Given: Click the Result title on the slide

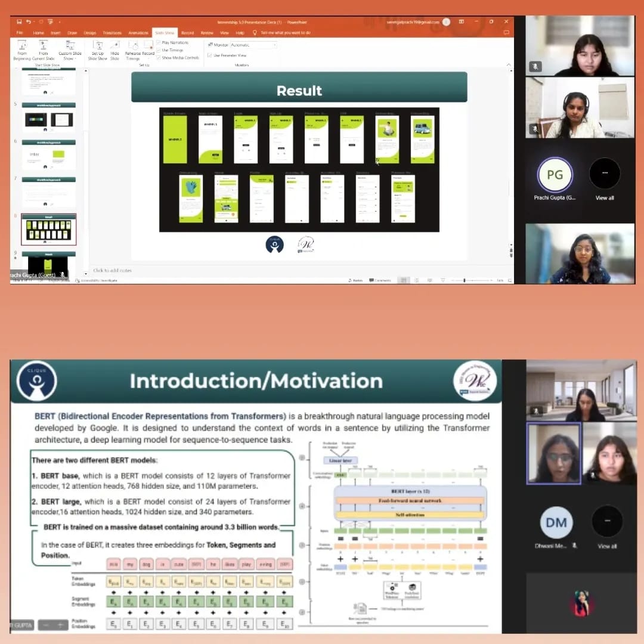Looking at the screenshot, I should pyautogui.click(x=299, y=91).
